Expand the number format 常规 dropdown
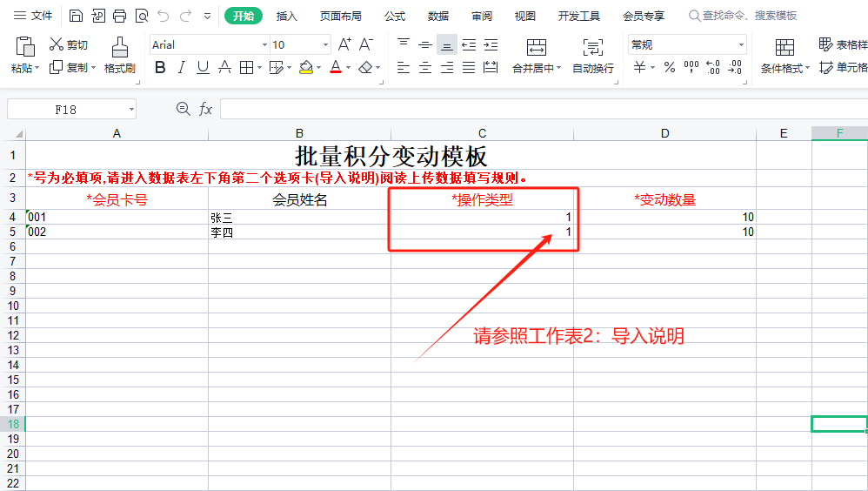The width and height of the screenshot is (868, 491). (x=741, y=44)
